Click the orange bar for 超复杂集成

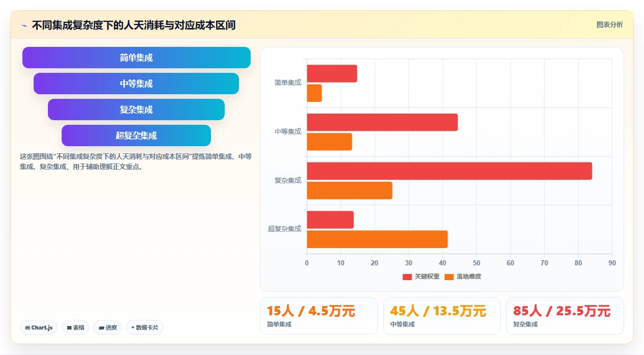point(377,239)
